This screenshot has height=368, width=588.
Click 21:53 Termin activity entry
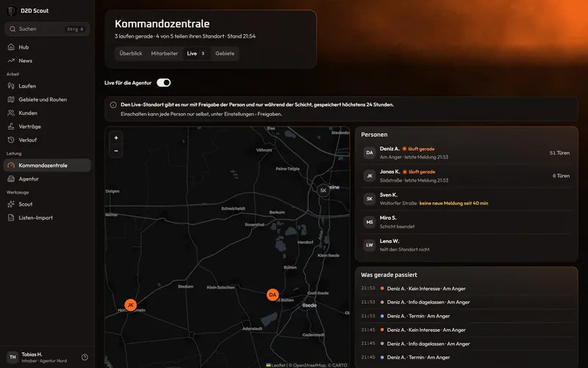(x=466, y=316)
